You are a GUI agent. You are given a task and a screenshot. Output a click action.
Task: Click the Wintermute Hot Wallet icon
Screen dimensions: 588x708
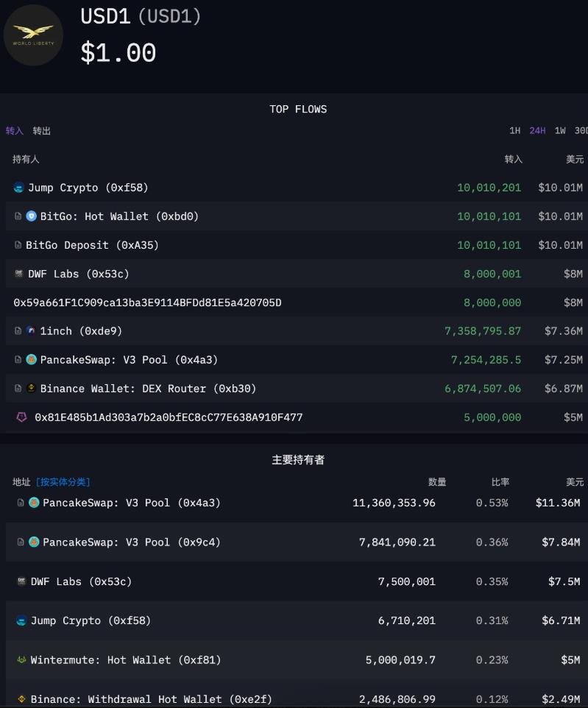[x=21, y=660]
